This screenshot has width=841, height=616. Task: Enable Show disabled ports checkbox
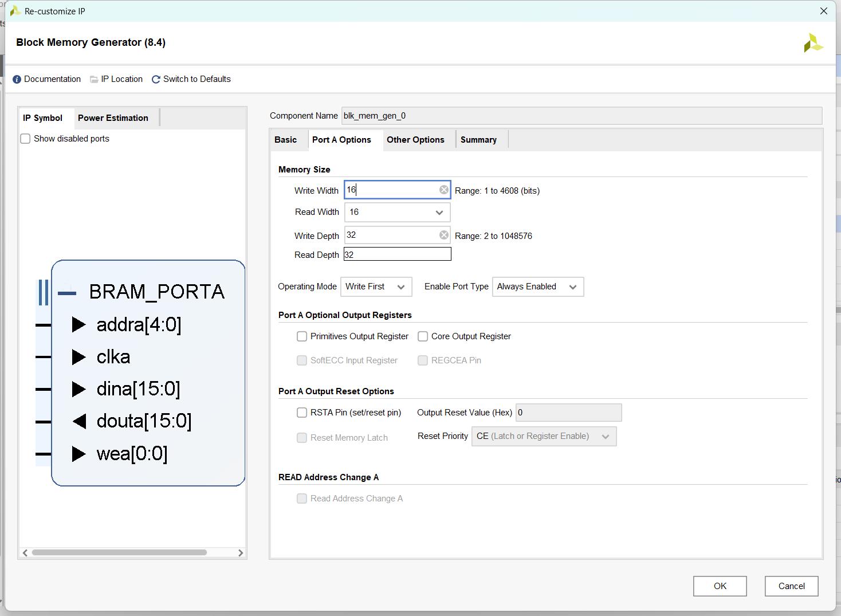pos(25,139)
